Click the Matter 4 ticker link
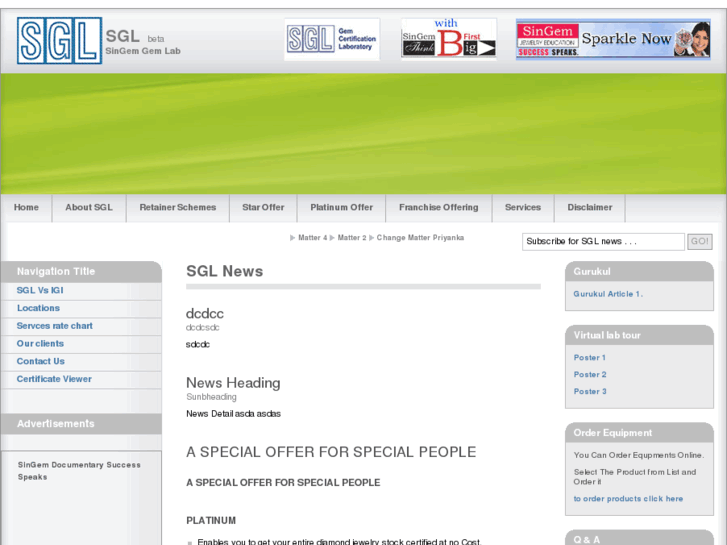The height and width of the screenshot is (545, 727). coord(312,237)
